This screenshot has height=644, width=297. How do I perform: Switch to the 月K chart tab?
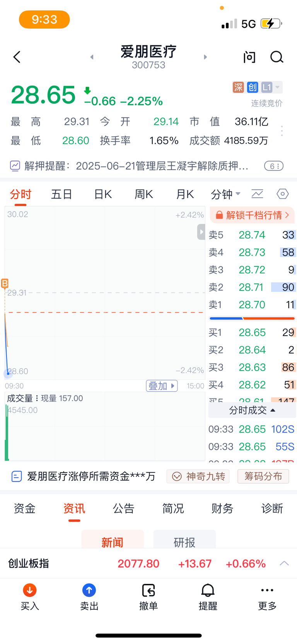[x=185, y=194]
